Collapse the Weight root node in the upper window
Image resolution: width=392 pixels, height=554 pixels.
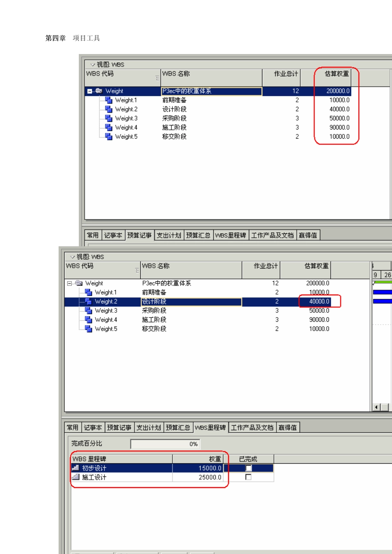click(90, 91)
